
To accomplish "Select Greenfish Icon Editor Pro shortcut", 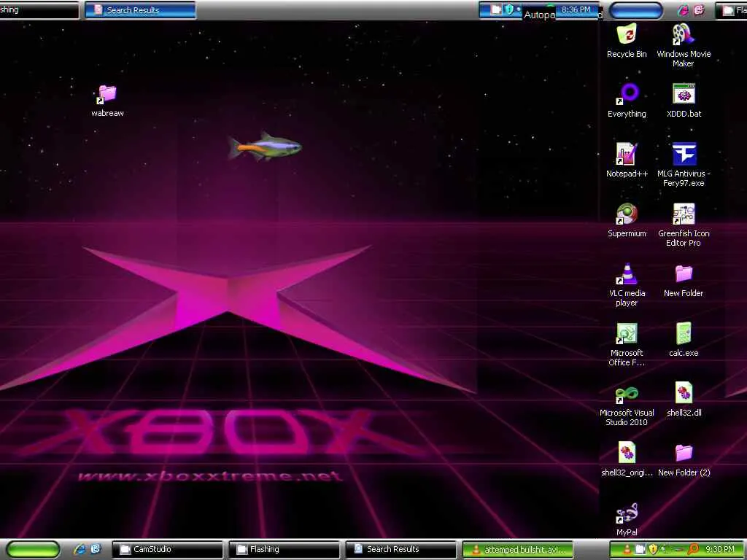I will [x=683, y=225].
